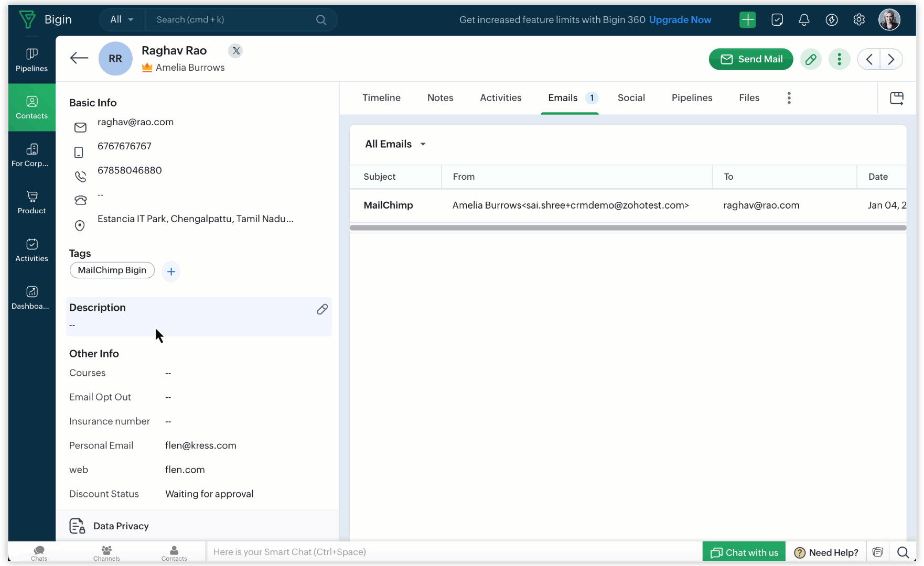Viewport: 924px width, 566px height.
Task: Click the bottom-right search magnifier icon
Action: coord(903,552)
